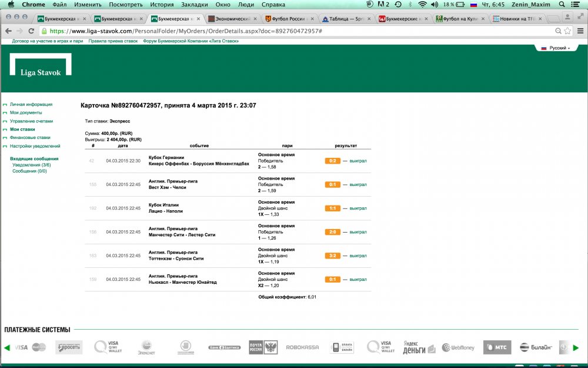The width and height of the screenshot is (588, 368).
Task: Open Правила приема ставок link
Action: point(113,41)
